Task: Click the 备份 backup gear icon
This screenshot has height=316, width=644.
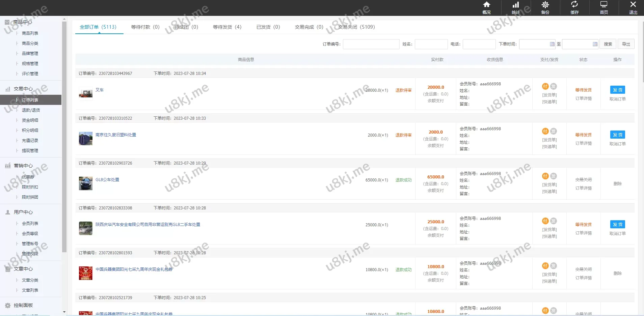Action: tap(545, 5)
